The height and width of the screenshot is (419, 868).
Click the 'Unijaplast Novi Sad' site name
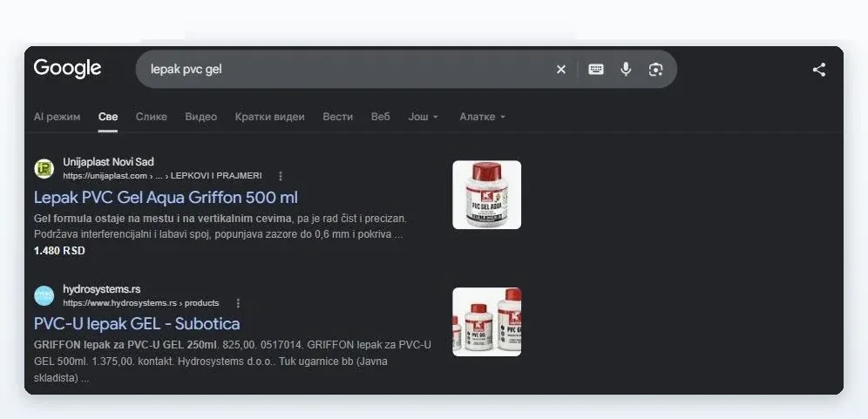tap(108, 162)
